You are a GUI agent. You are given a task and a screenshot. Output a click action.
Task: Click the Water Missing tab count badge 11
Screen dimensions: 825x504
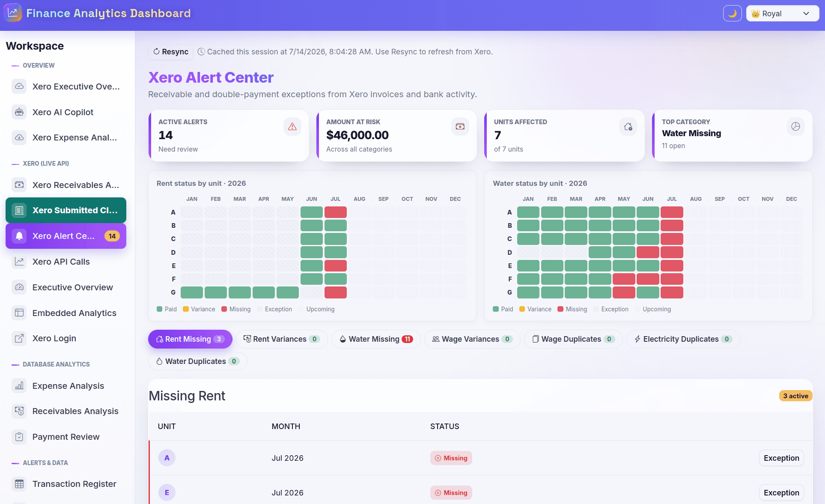(408, 339)
